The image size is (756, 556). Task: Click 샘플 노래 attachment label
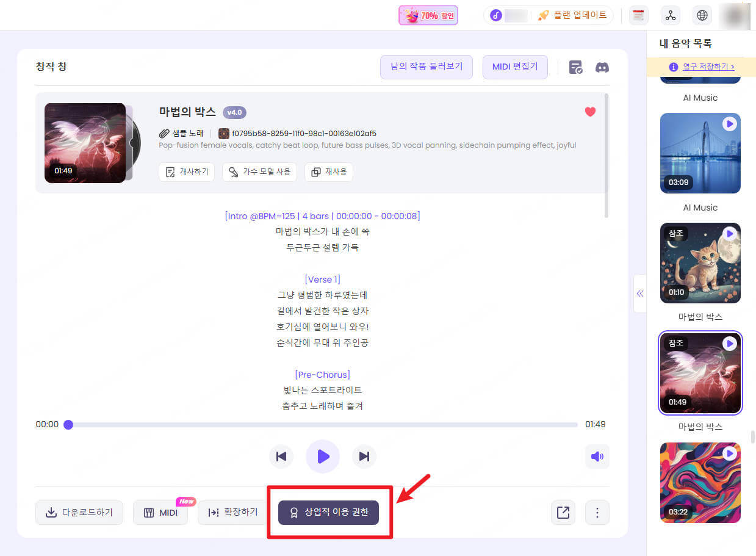click(x=181, y=134)
